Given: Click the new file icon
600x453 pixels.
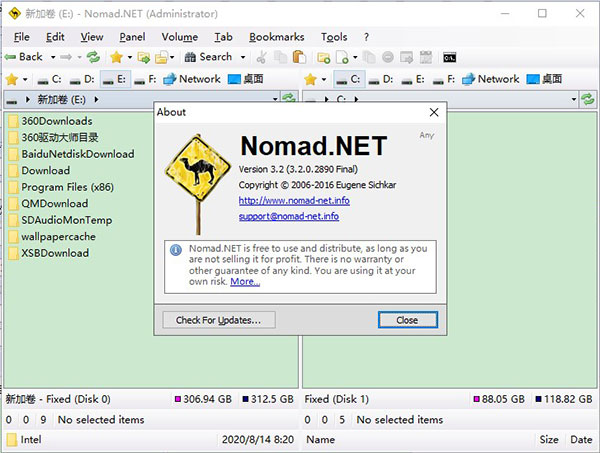Looking at the screenshot, I should click(x=342, y=58).
